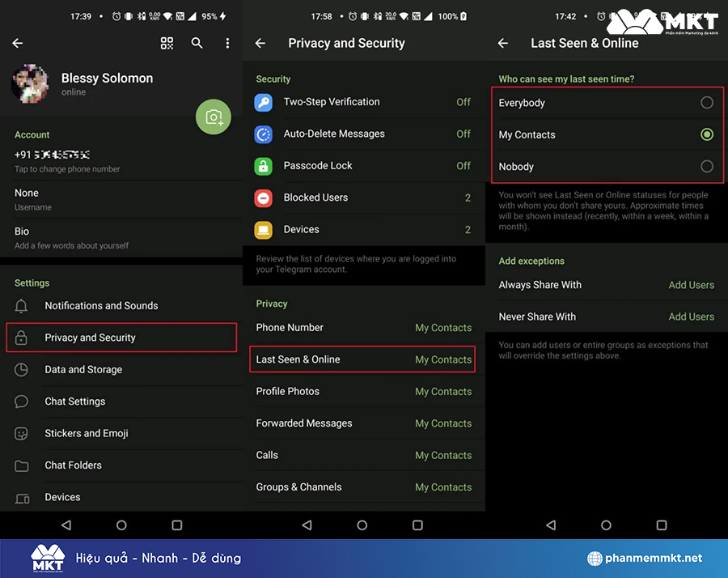Open Stickers and Emoji settings
This screenshot has height=578, width=728.
tap(121, 434)
